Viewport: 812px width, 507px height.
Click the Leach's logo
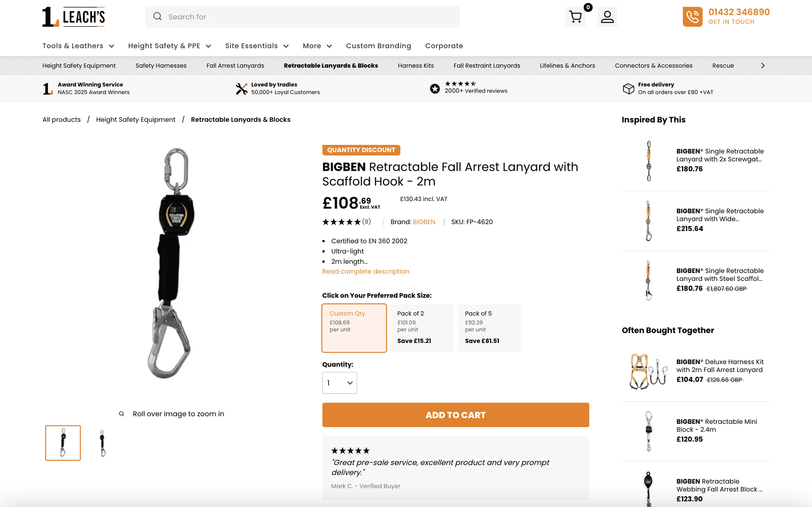74,17
